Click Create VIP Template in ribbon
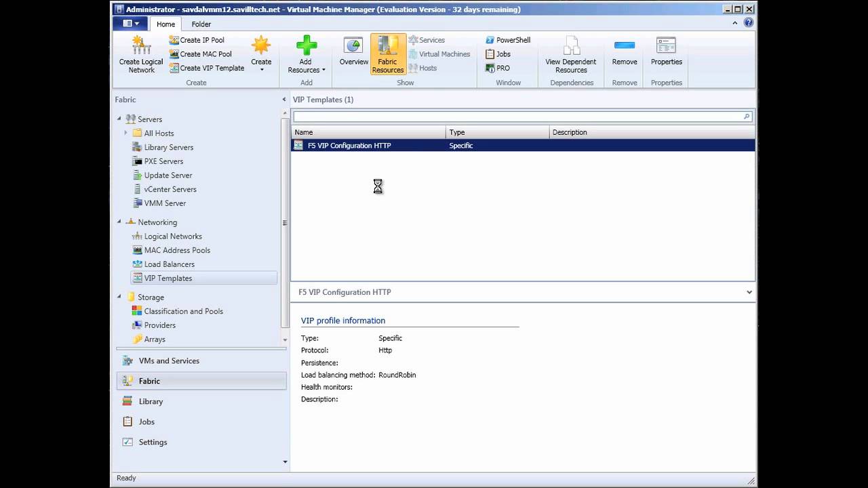868x488 pixels. (206, 68)
